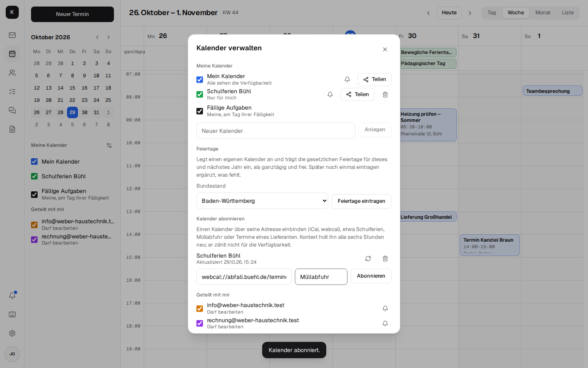Open the manage icon beside the sidebar Meine Kalender heading

[109, 145]
